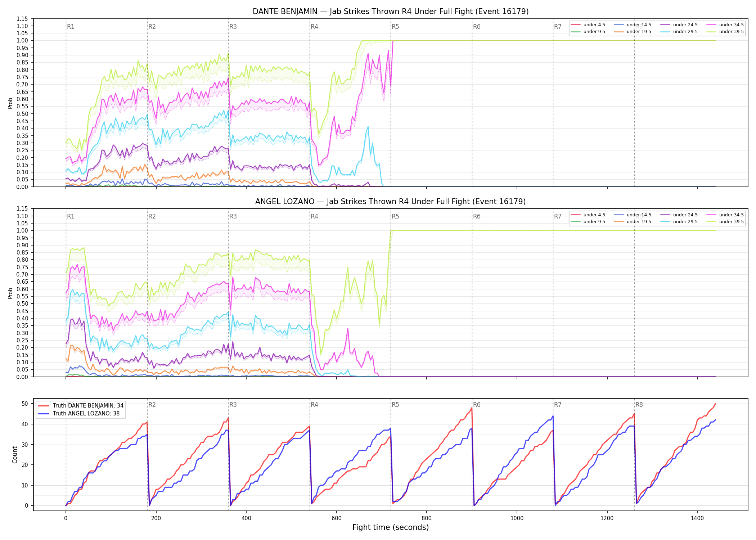Image resolution: width=756 pixels, height=540 pixels.
Task: Click the R4 round marker in the Dante Benjamin chart
Action: (314, 27)
